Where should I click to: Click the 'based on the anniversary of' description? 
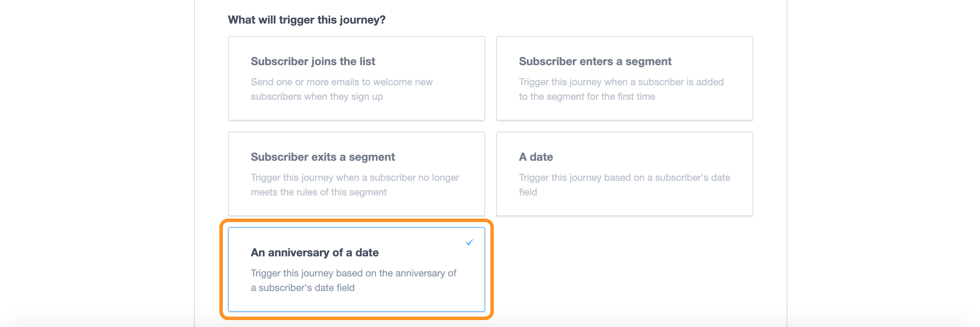tap(353, 273)
